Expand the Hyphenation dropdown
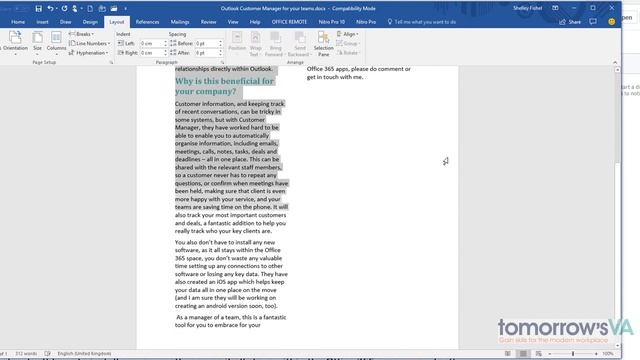The image size is (640, 360). [x=89, y=53]
